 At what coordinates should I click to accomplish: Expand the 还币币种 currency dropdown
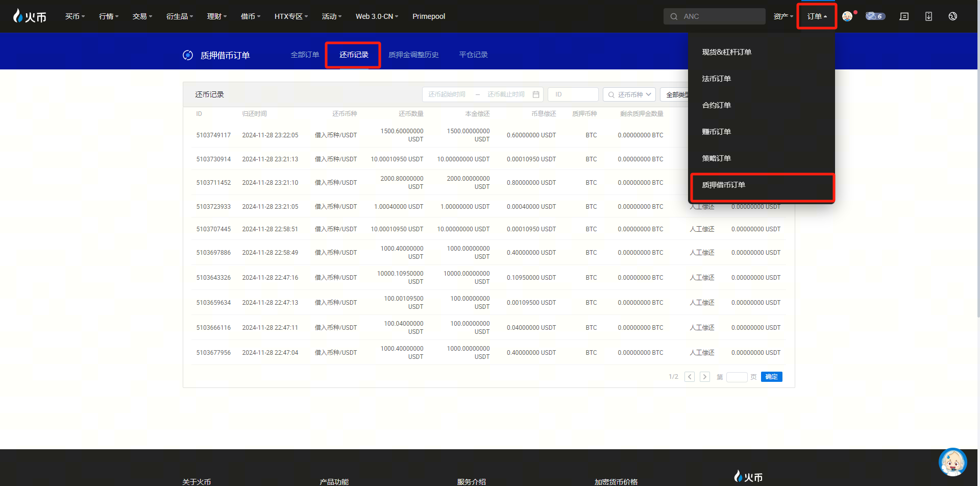point(629,94)
